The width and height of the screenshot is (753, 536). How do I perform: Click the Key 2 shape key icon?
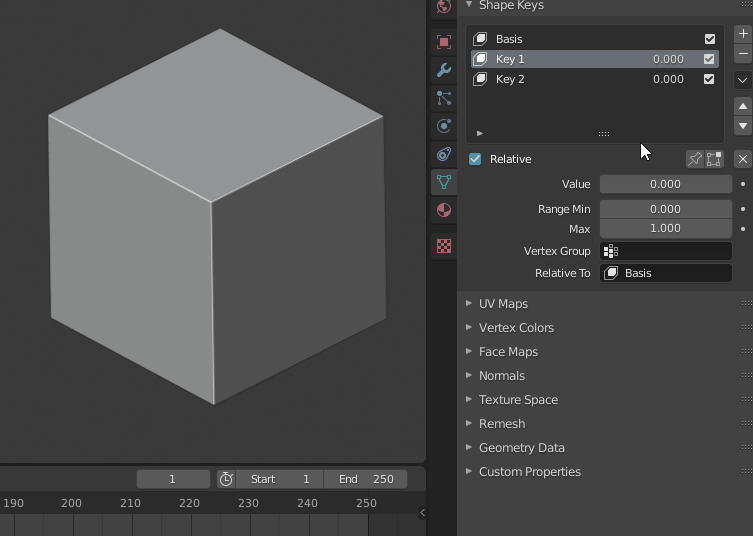[x=480, y=79]
